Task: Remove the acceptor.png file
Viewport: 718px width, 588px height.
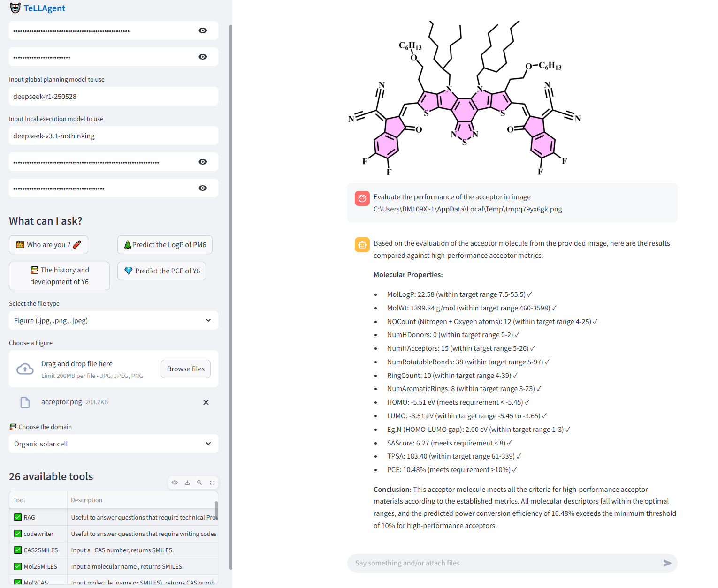Action: click(x=206, y=402)
